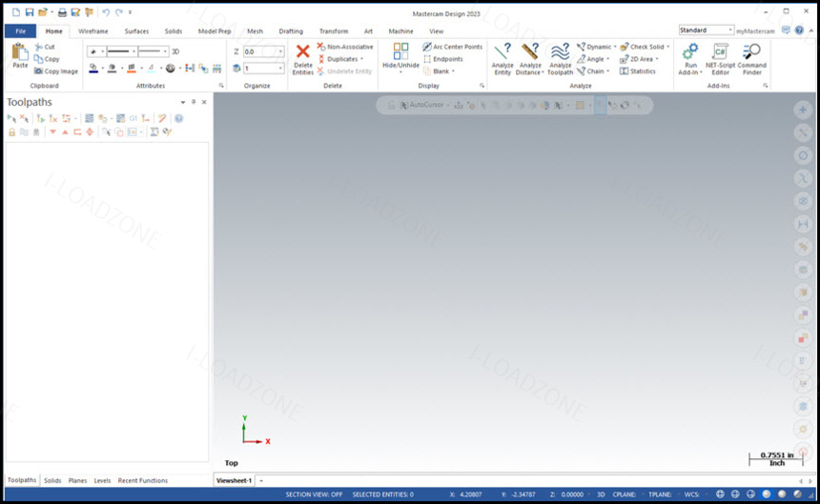
Task: Click the Copy Image button
Action: tap(56, 71)
